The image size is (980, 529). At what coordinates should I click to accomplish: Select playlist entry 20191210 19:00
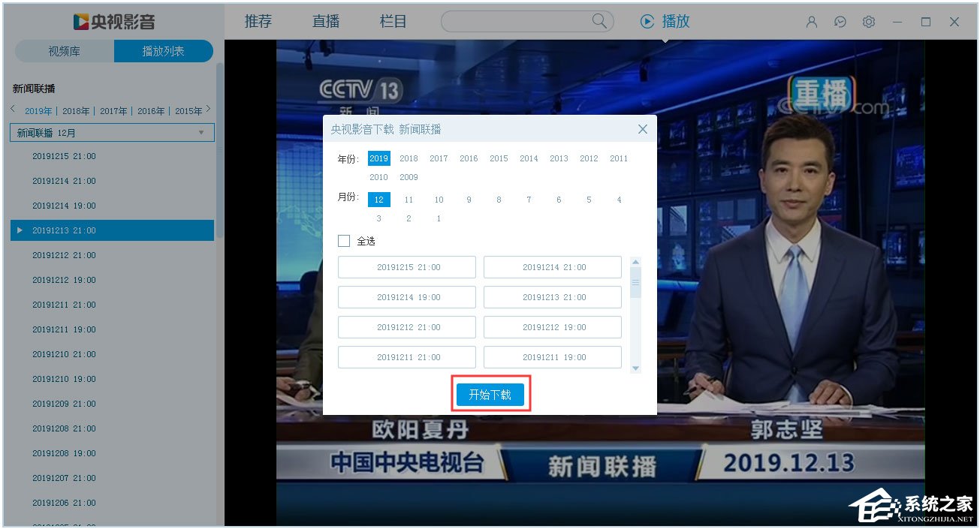click(x=63, y=379)
